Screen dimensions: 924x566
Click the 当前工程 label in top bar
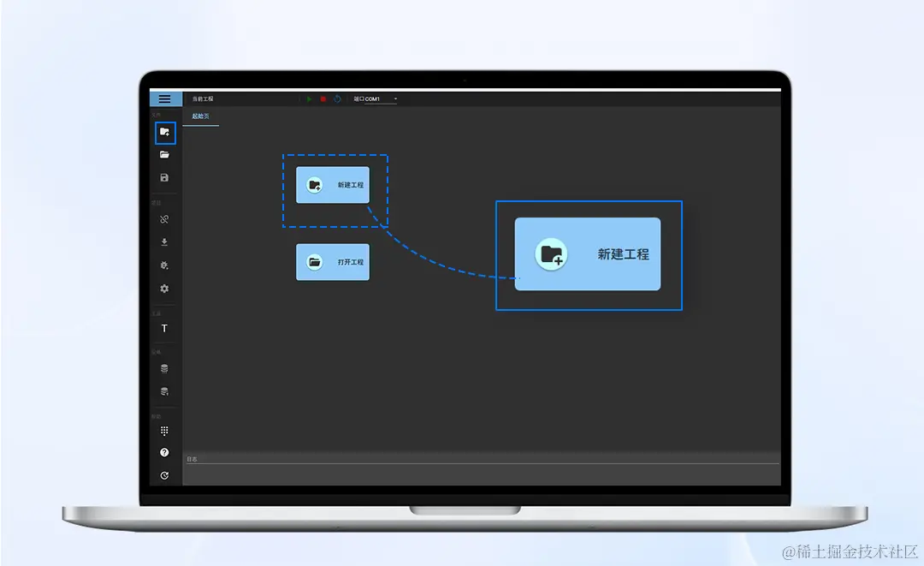(203, 99)
